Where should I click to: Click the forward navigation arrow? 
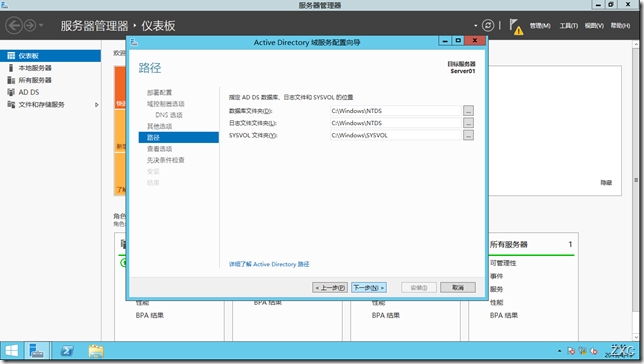click(x=30, y=25)
